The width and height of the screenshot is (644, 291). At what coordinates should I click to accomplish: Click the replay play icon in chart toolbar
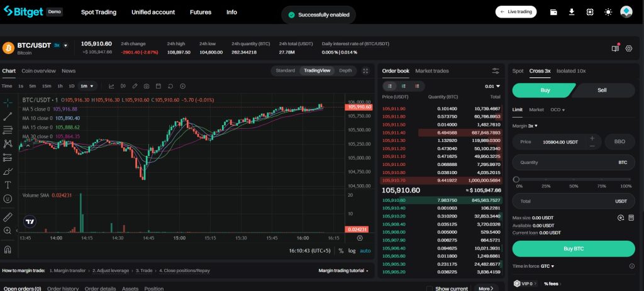183,86
